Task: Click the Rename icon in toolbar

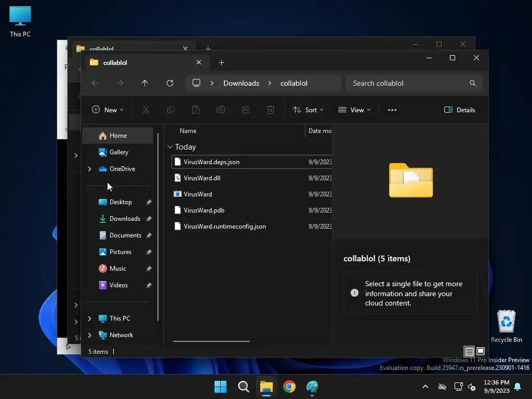Action: point(220,110)
